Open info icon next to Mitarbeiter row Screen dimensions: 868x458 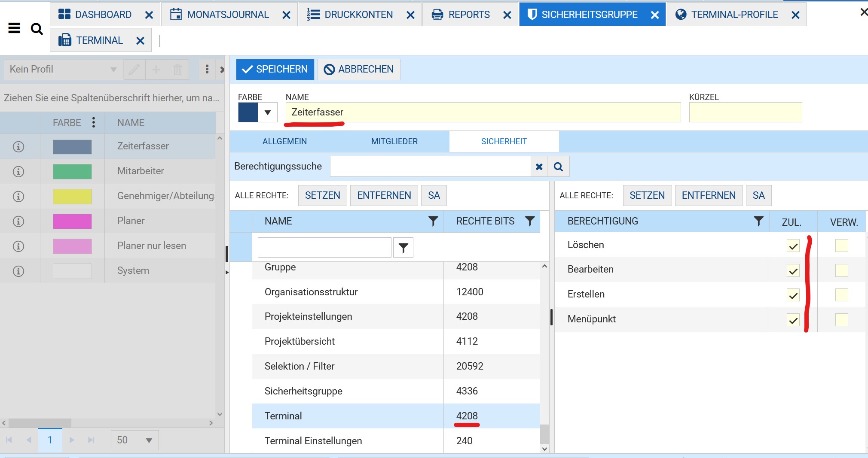coord(18,171)
